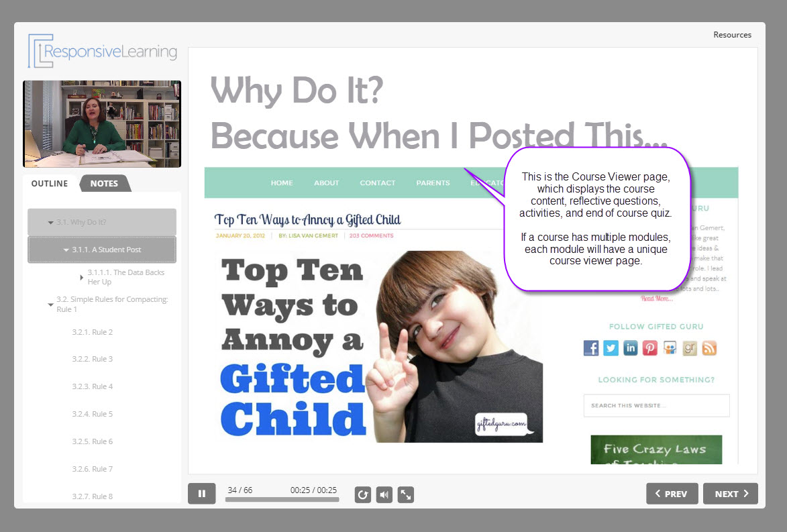Select outline item 3.2.6. Rule 7

click(x=93, y=469)
